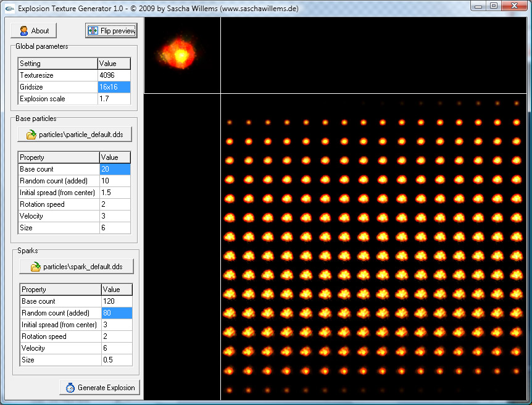Click the About button person icon
The width and height of the screenshot is (532, 405).
tap(24, 31)
